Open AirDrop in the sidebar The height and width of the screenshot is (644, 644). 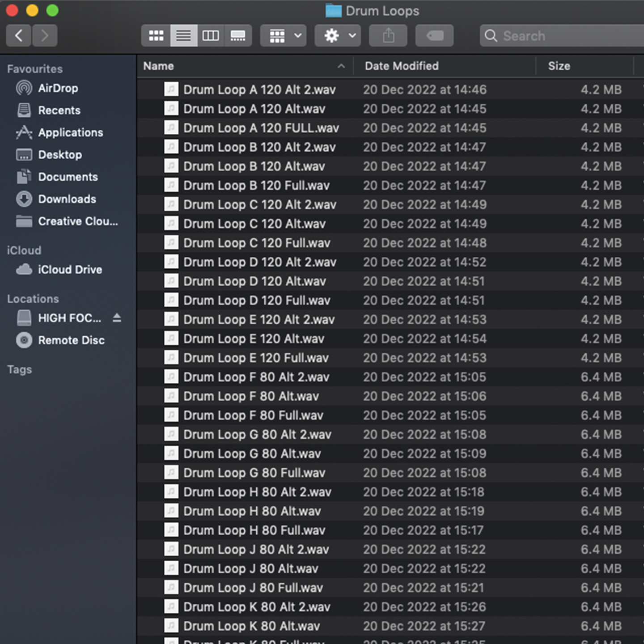click(x=58, y=88)
